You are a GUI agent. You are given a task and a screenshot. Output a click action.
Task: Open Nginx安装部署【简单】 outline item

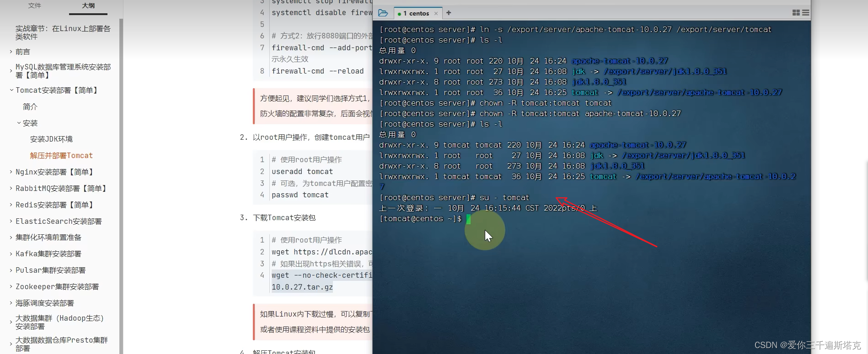coord(54,172)
